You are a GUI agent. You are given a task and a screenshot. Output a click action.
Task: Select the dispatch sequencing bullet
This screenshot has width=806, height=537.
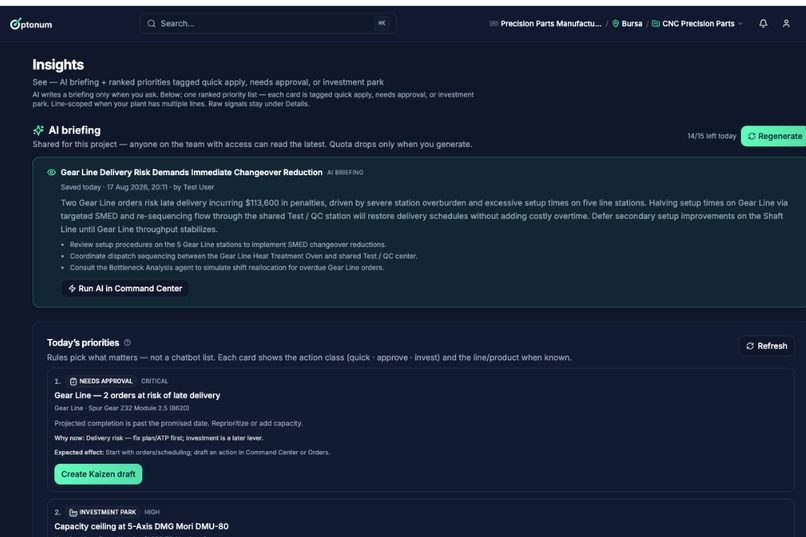[x=243, y=256]
